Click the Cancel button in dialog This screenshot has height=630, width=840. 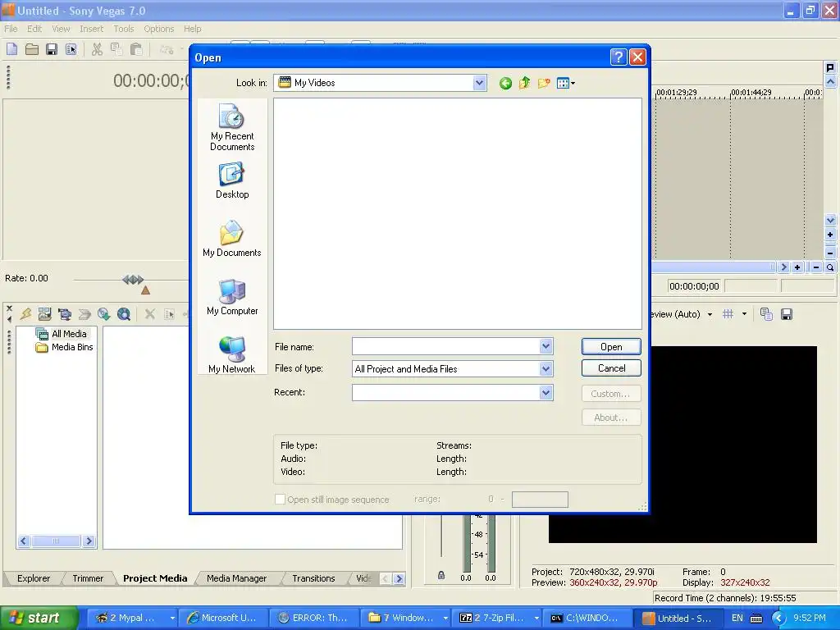pyautogui.click(x=611, y=368)
